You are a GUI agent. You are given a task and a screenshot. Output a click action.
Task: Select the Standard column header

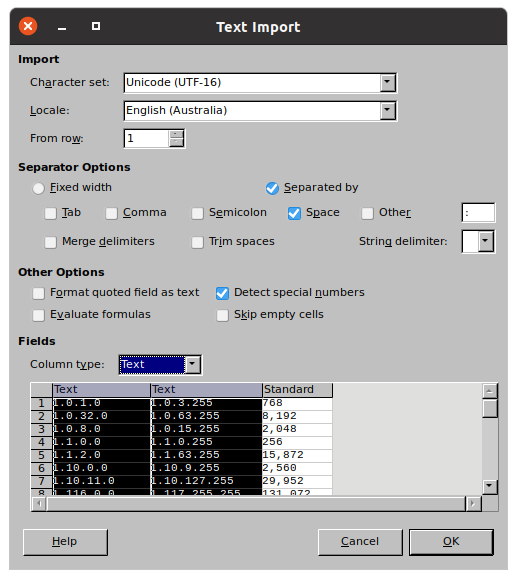pos(297,390)
